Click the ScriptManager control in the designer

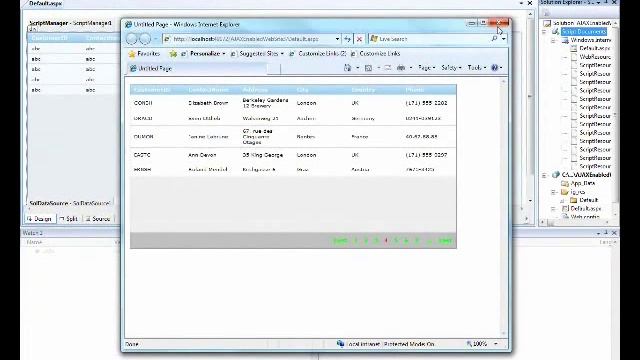click(70, 23)
